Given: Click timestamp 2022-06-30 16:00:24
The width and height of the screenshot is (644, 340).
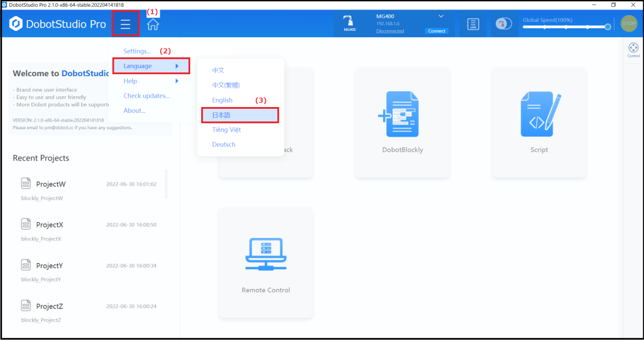Looking at the screenshot, I should pos(131,306).
